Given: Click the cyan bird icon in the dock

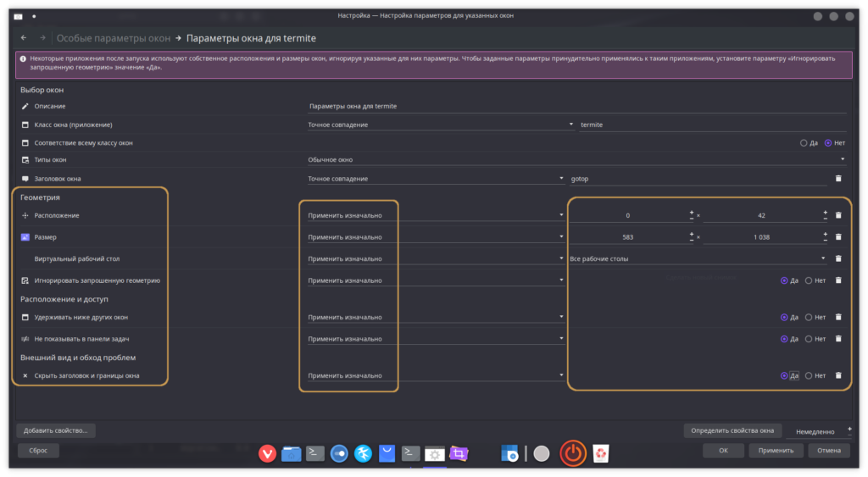Looking at the screenshot, I should pos(363,453).
